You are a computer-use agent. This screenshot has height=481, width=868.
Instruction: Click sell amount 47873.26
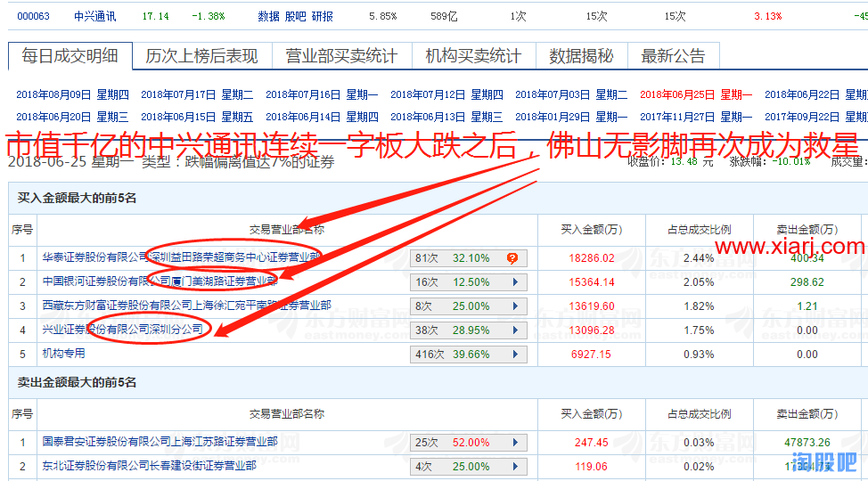tap(807, 443)
